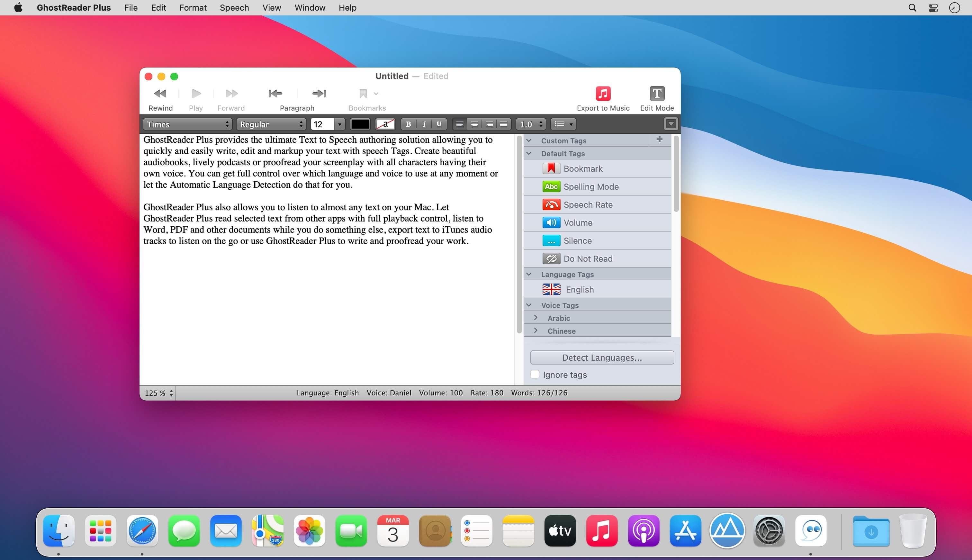Change the 125 % zoom level
Viewport: 972px width, 560px height.
coord(158,393)
